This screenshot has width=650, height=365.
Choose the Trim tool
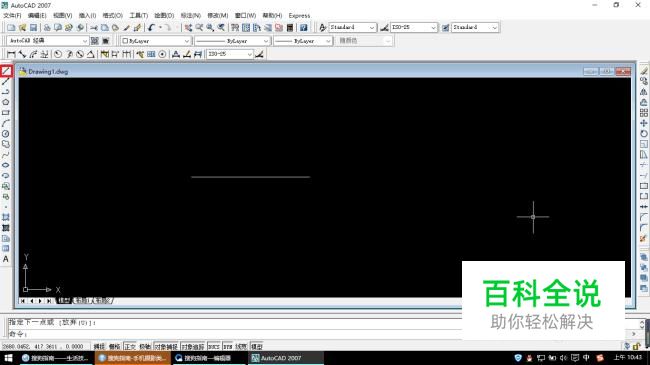click(643, 165)
